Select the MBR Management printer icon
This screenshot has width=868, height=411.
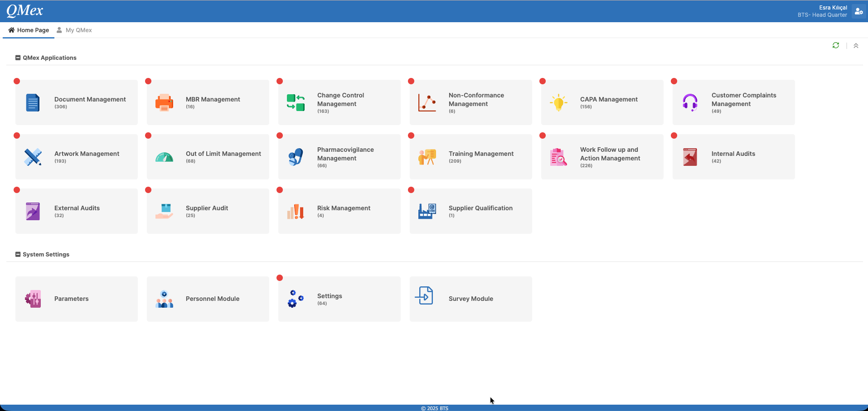(164, 102)
